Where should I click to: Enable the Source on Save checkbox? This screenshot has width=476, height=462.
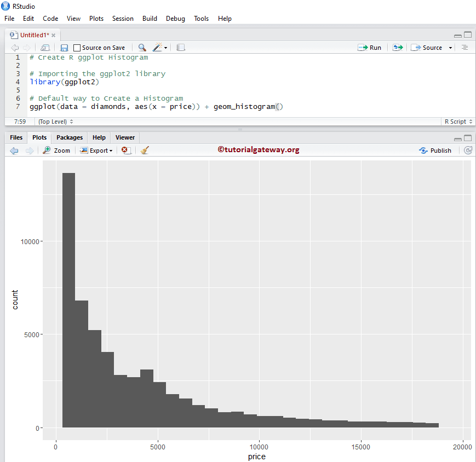[77, 47]
